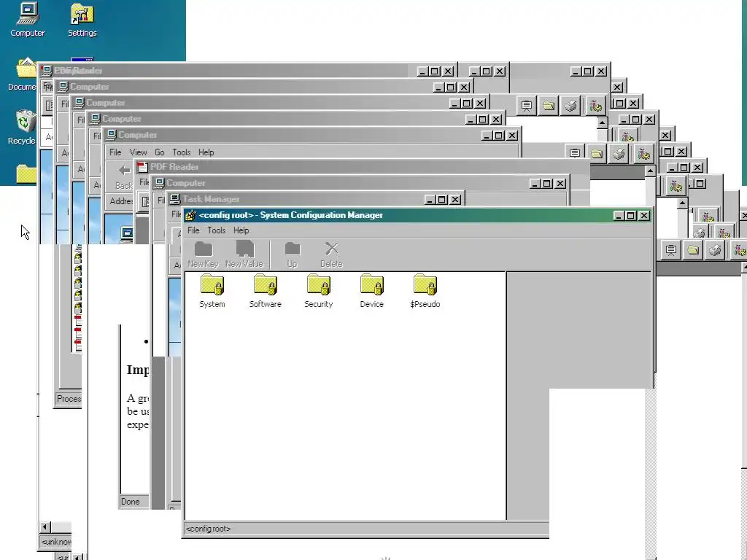
Task: Minimize the System Configuration Manager window
Action: point(619,215)
